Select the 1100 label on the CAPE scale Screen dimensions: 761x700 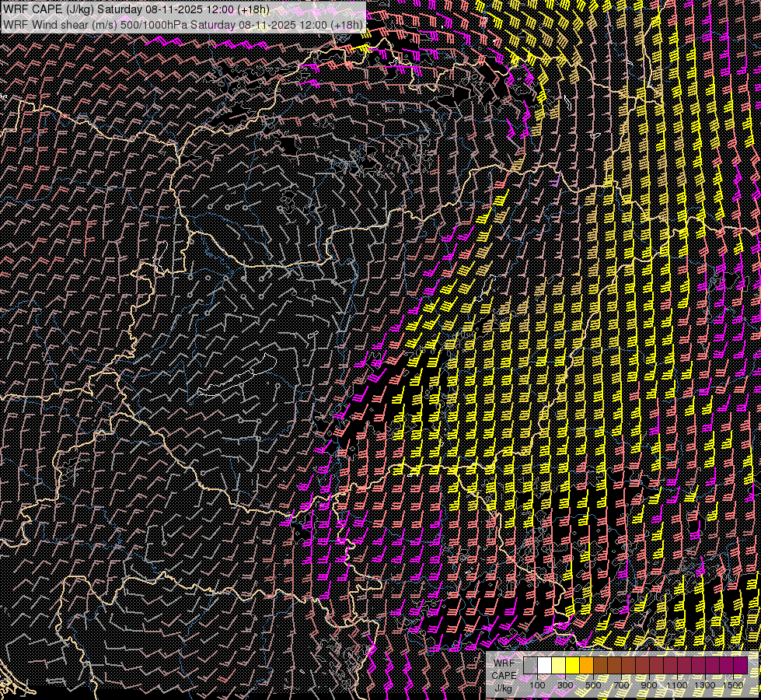pyautogui.click(x=677, y=685)
